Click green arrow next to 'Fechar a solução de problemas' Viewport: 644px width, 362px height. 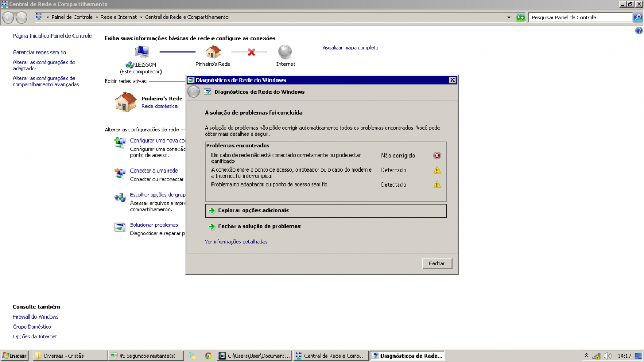point(212,226)
